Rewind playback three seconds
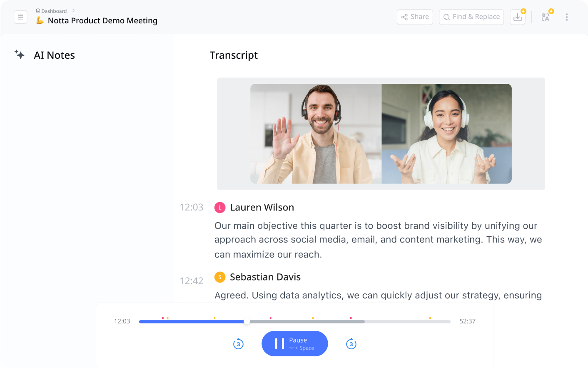The height and width of the screenshot is (368, 588). (238, 344)
